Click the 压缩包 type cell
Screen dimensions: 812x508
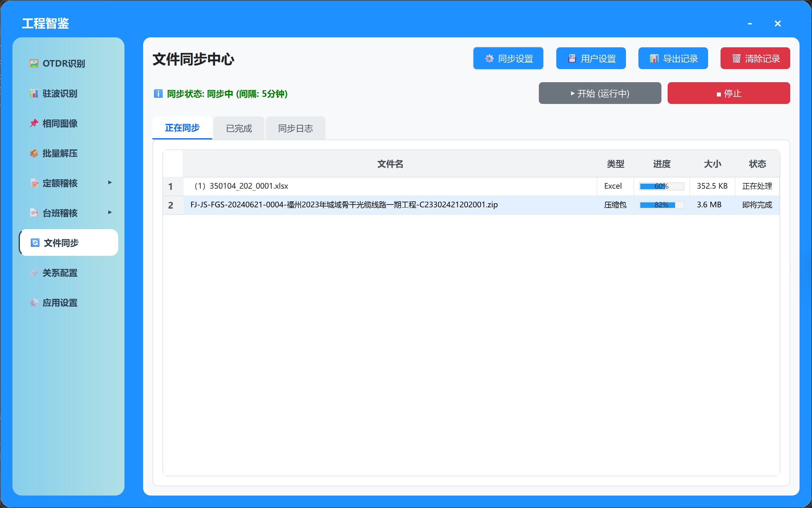tap(615, 205)
